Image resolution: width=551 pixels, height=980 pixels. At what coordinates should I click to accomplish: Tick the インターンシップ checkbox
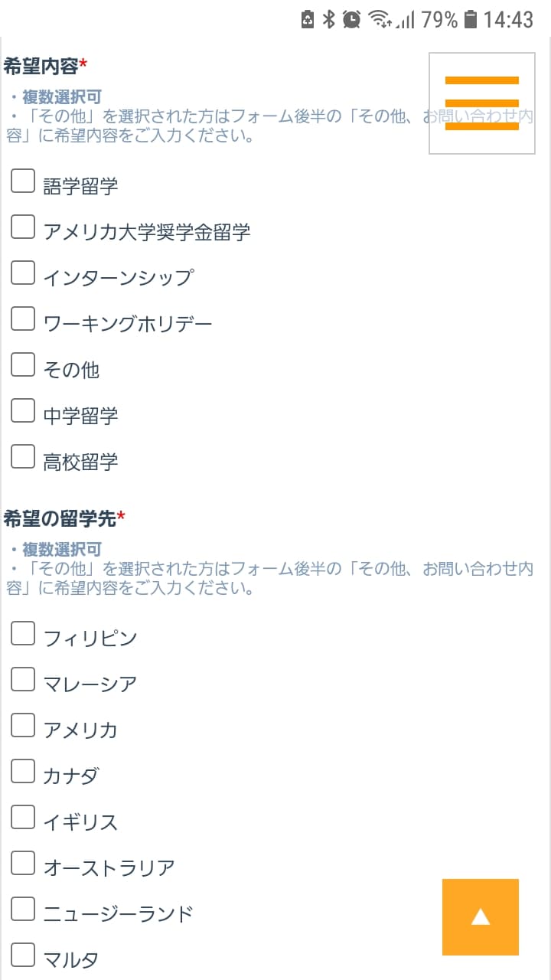coord(23,273)
